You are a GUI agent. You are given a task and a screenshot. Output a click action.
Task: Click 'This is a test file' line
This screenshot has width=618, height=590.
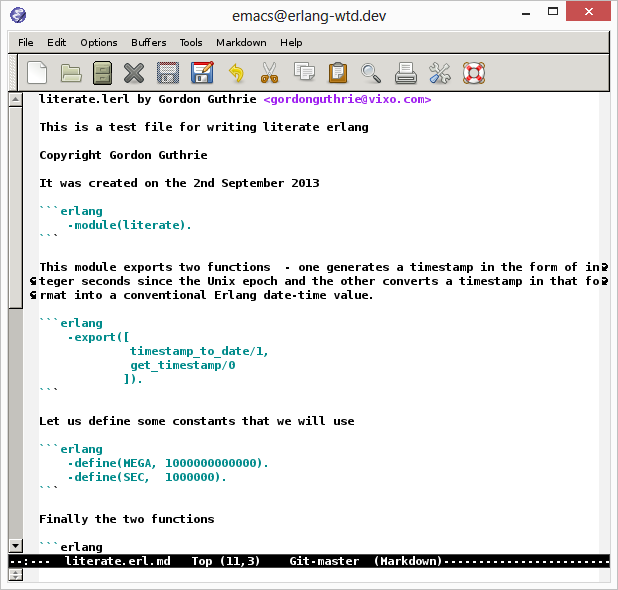pyautogui.click(x=204, y=127)
